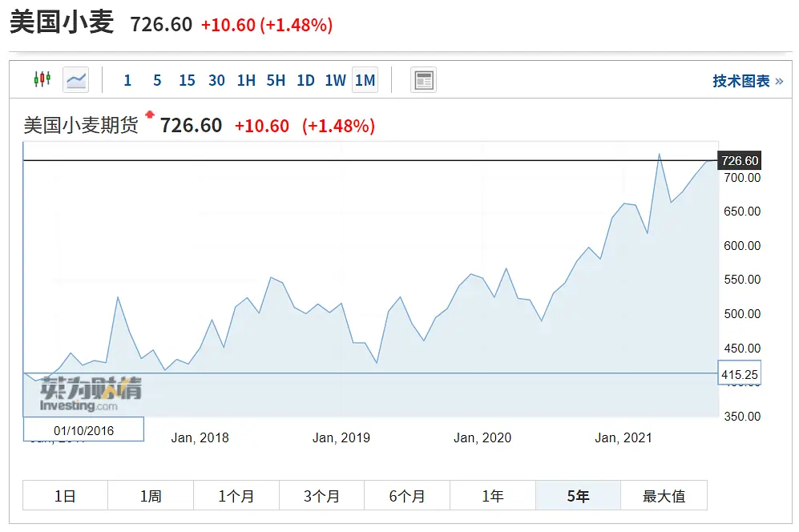
Task: Click the 726.60 price marker label
Action: pyautogui.click(x=740, y=161)
